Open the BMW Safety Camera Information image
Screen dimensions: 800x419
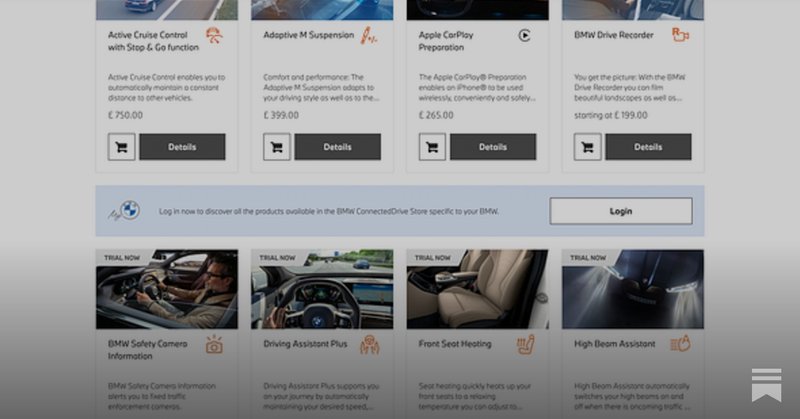[167, 289]
